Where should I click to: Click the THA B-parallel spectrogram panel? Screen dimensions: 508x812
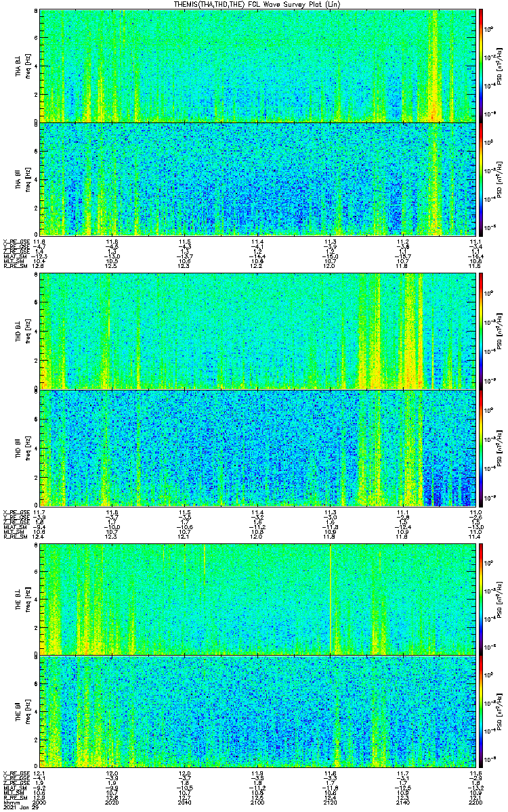258,179
